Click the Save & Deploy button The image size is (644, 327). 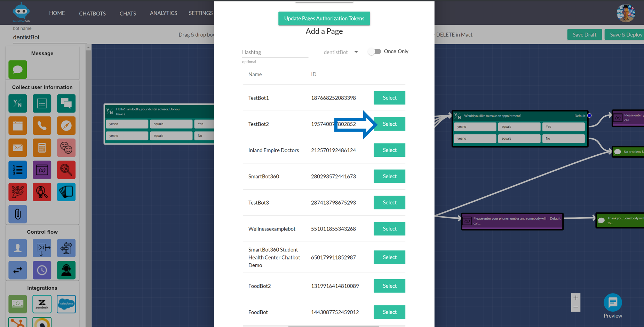(x=625, y=34)
